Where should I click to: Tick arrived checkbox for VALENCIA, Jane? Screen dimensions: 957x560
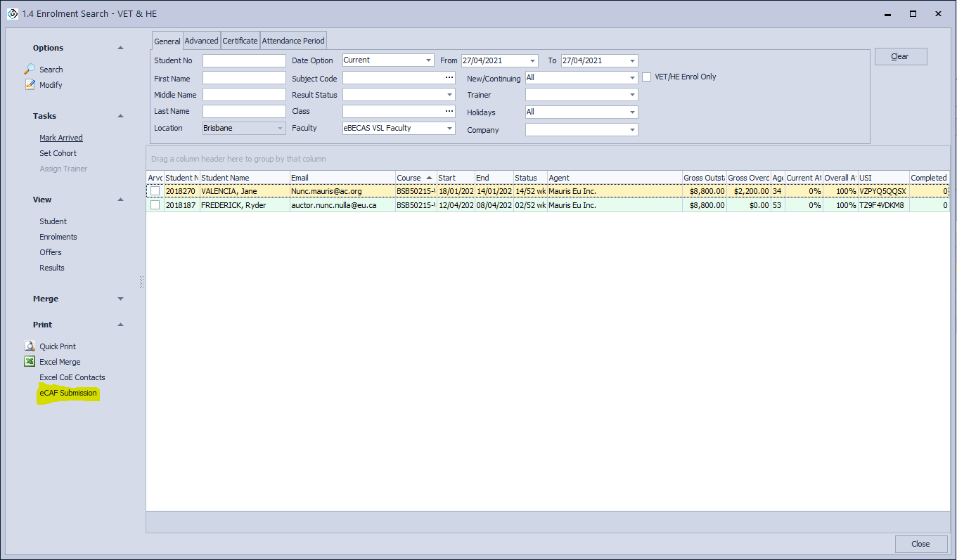(155, 191)
